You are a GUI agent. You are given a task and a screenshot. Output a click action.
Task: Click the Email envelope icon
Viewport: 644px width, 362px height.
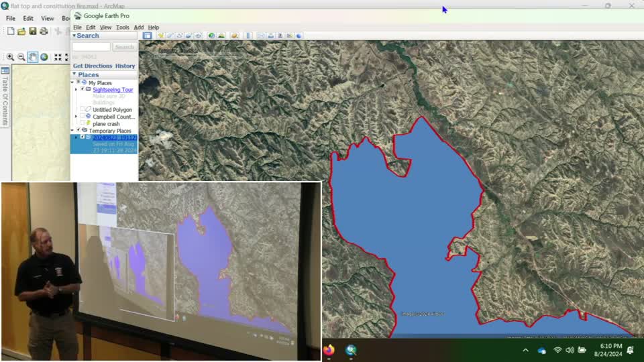tap(261, 36)
